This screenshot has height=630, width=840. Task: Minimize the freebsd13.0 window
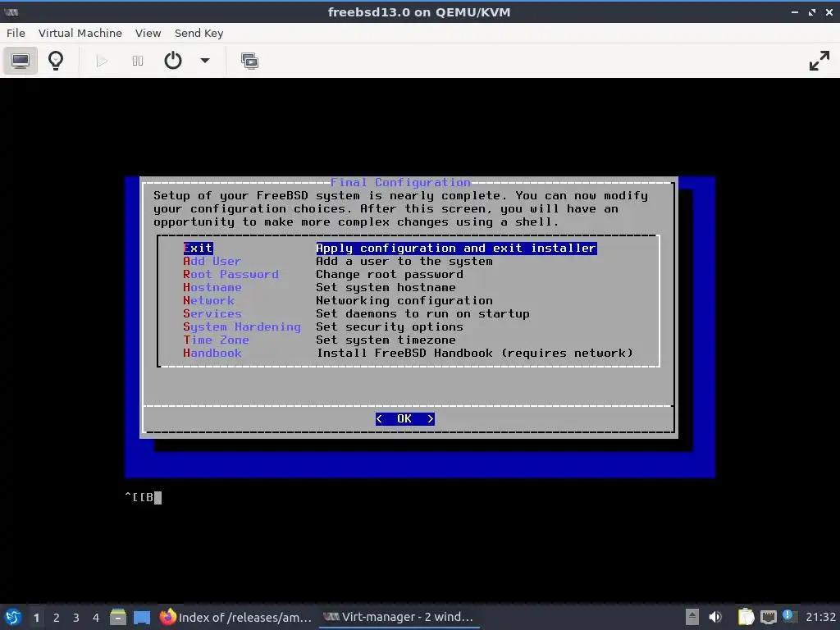pos(795,12)
